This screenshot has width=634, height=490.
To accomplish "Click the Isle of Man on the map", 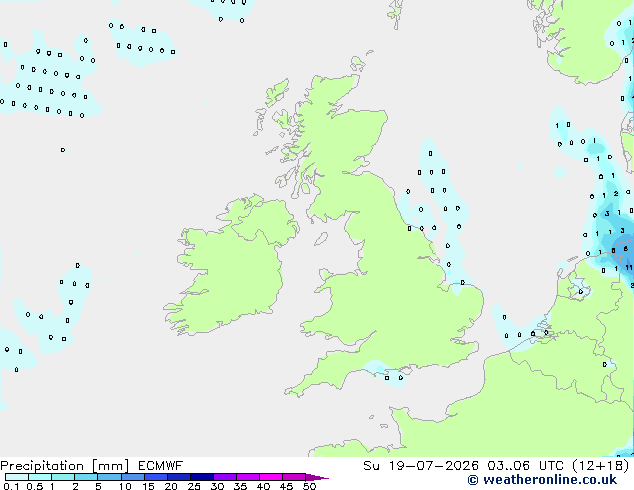I will tap(321, 239).
